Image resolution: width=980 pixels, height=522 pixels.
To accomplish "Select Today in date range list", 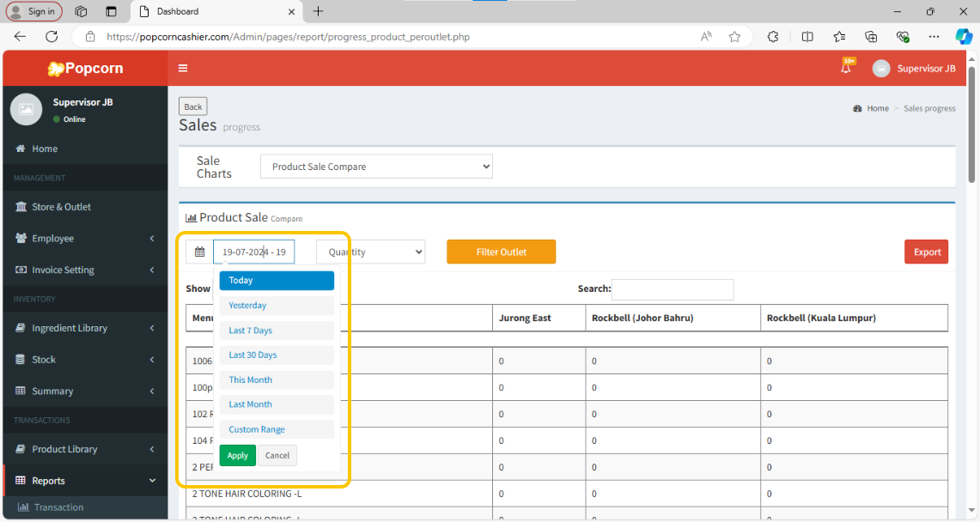I will click(277, 281).
